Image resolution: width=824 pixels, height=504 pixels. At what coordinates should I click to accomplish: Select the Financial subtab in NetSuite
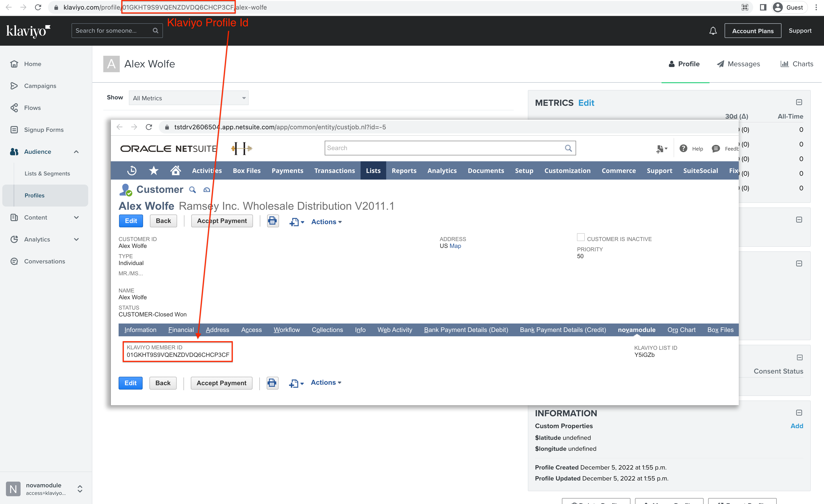pos(181,330)
